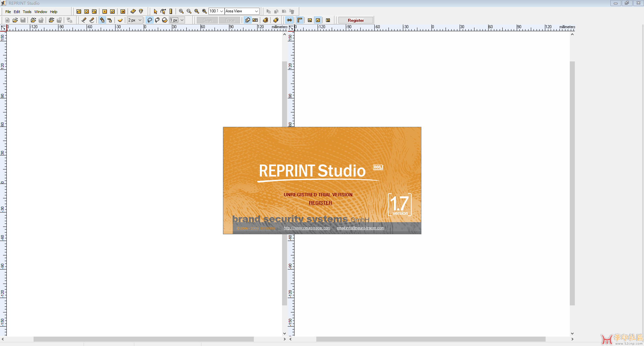
Task: Click right pane scroll down arrow
Action: coord(572,334)
